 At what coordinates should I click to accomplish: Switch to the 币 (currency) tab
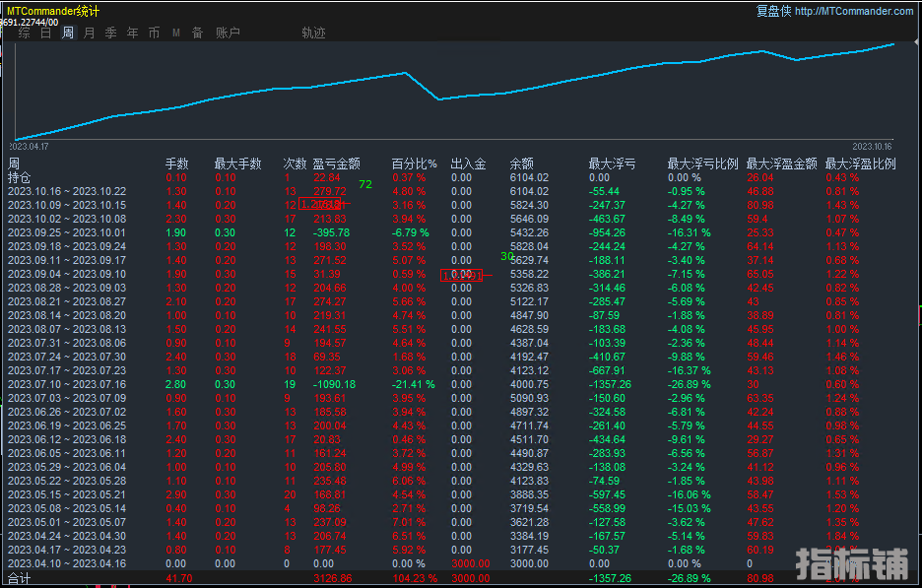coord(155,33)
